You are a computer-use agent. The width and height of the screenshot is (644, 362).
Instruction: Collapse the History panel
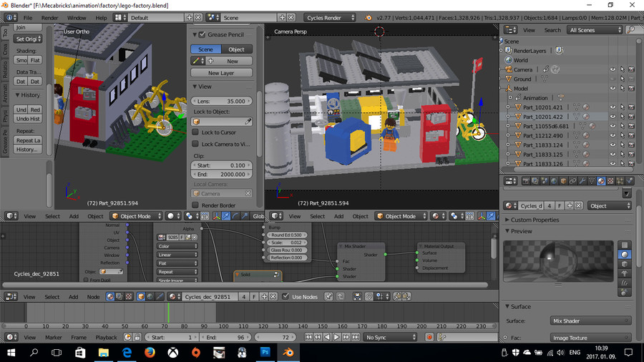coord(18,95)
